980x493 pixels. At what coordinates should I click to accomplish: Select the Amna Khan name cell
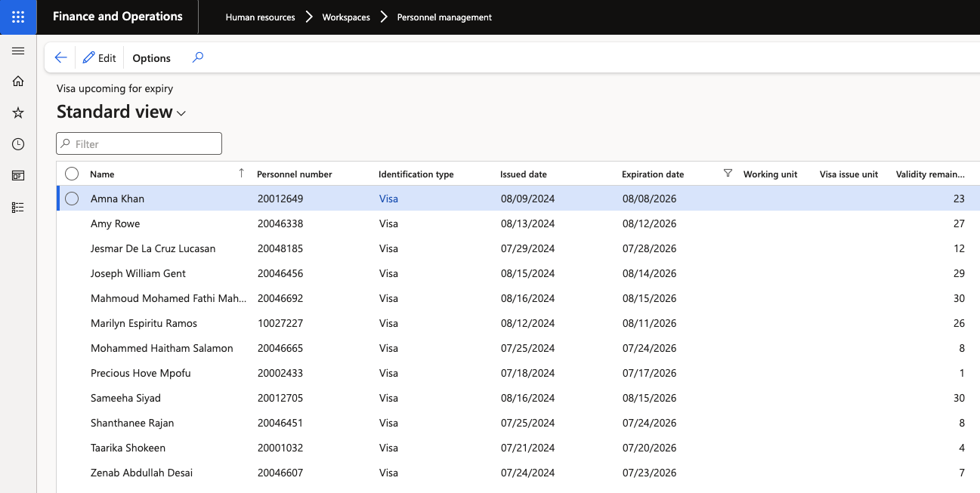point(117,199)
